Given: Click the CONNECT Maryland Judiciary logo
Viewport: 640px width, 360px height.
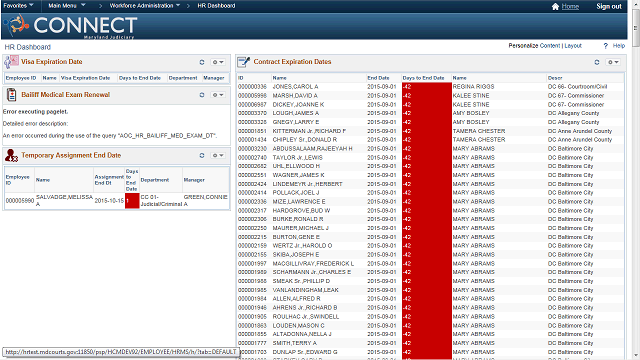Looking at the screenshot, I should pyautogui.click(x=71, y=27).
